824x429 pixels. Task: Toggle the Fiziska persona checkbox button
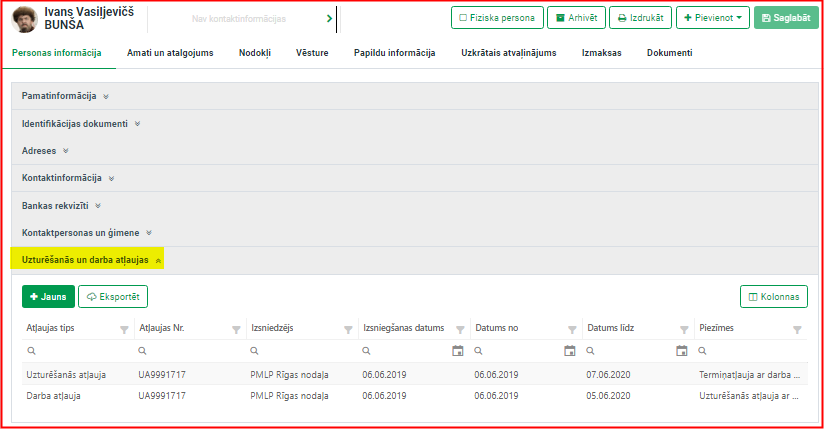(497, 18)
